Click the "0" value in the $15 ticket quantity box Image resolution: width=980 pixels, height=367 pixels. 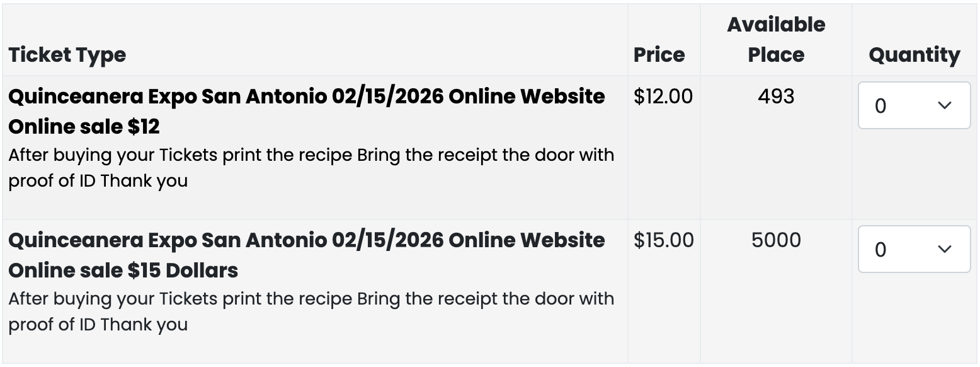880,250
